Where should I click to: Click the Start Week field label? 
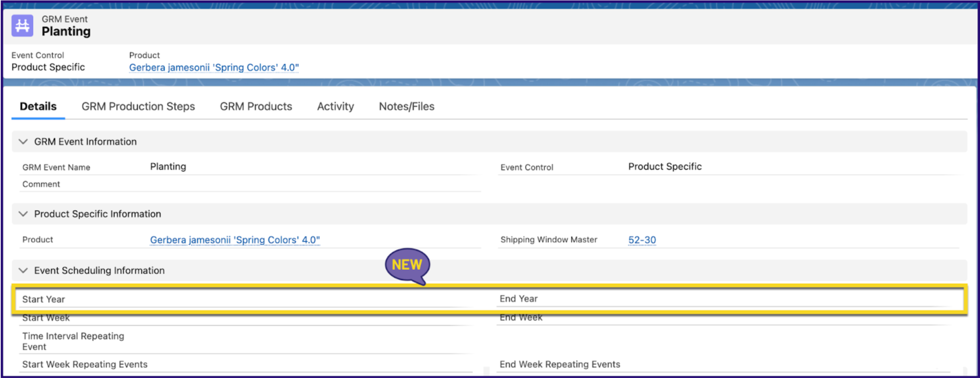[x=46, y=318]
